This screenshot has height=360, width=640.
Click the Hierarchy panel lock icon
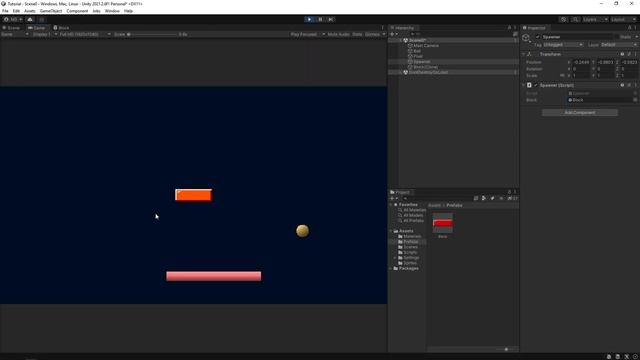pos(509,28)
